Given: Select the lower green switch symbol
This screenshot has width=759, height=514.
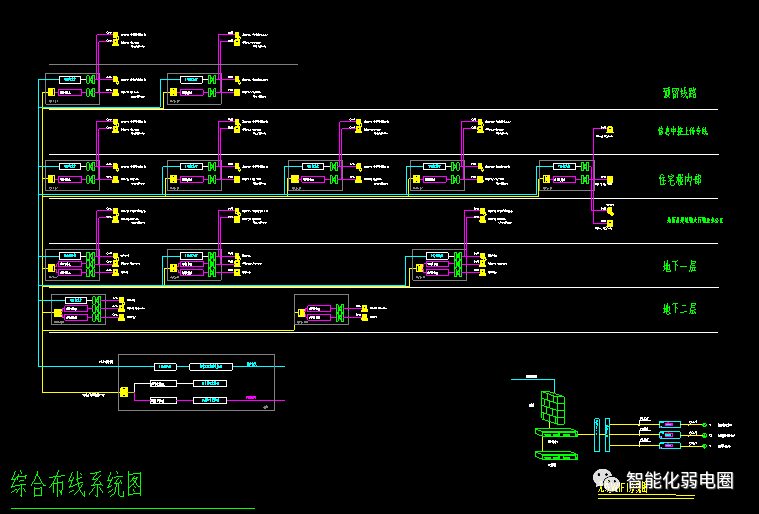Looking at the screenshot, I should click(x=556, y=455).
